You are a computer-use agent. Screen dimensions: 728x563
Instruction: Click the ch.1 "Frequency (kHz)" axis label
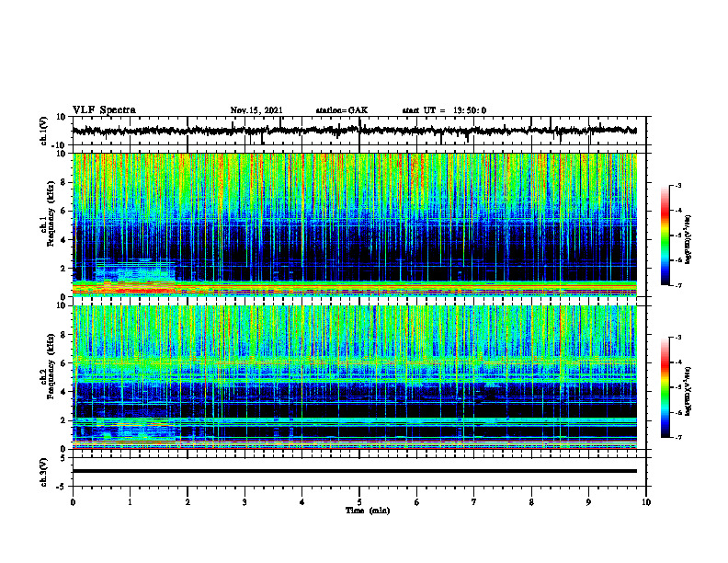(x=51, y=214)
